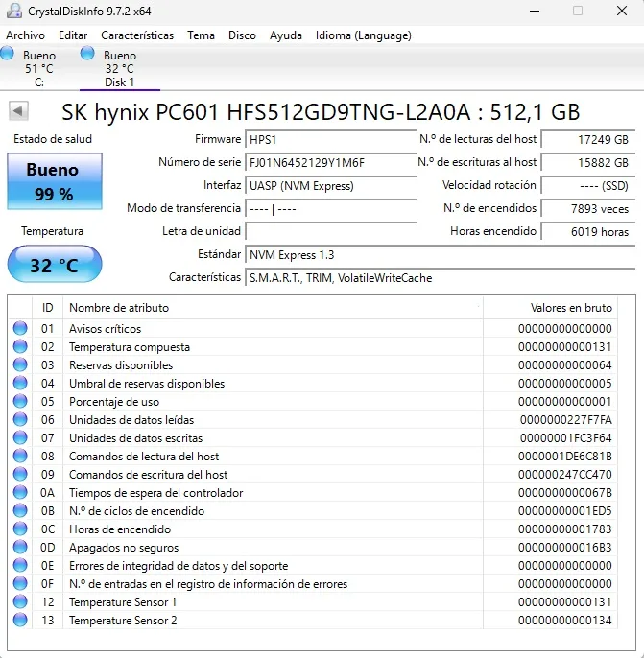Click status orb for Tiempos de espera del controlador
Image resolution: width=644 pixels, height=658 pixels.
click(20, 492)
